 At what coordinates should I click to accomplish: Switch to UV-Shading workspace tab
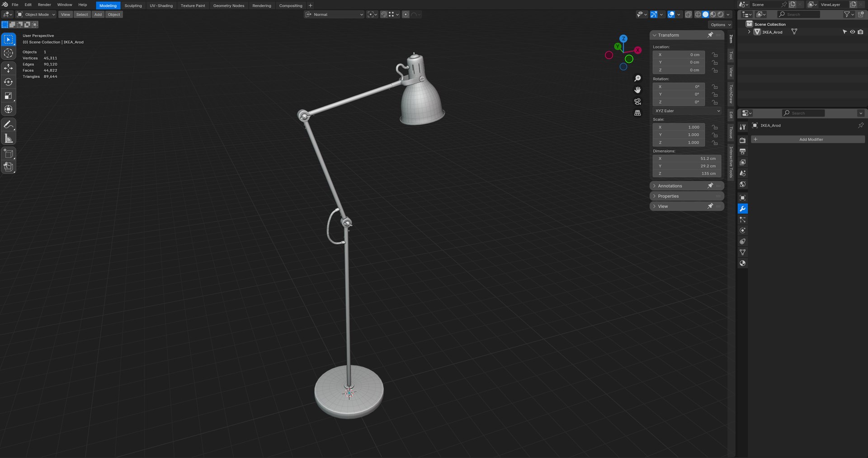161,5
